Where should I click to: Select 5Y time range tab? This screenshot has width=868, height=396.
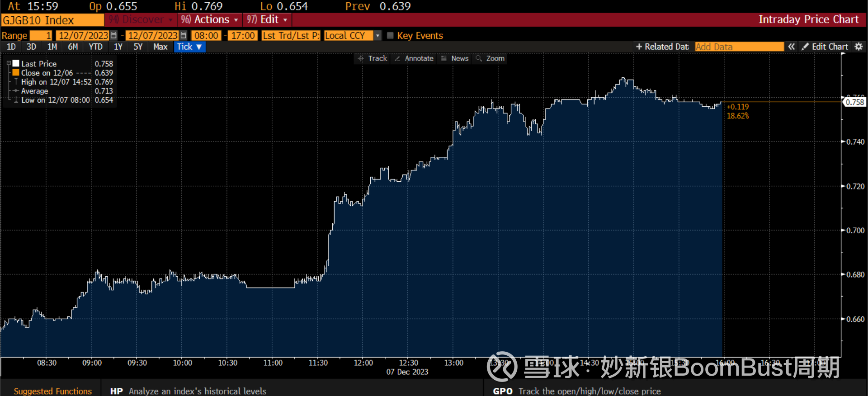click(138, 47)
